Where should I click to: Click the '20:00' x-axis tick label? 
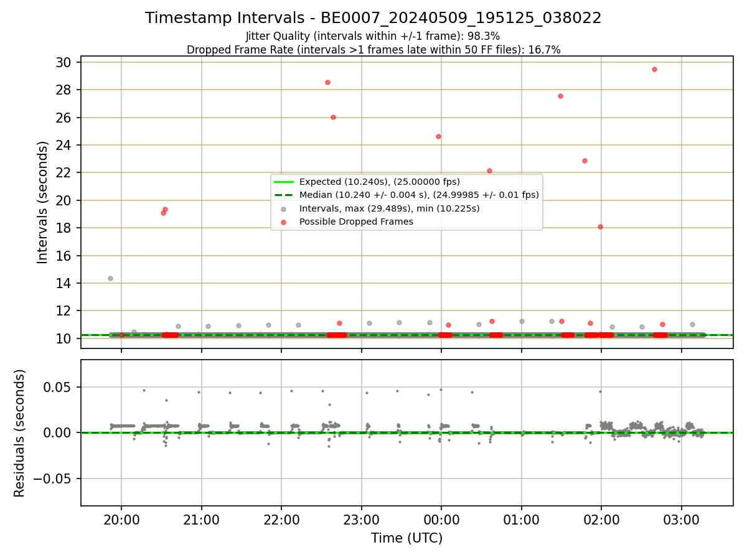coord(121,520)
